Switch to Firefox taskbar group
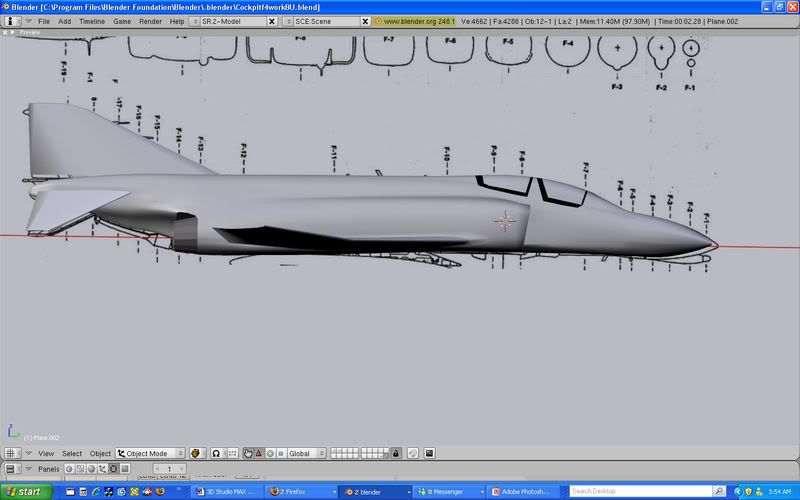This screenshot has width=800, height=500. (303, 492)
